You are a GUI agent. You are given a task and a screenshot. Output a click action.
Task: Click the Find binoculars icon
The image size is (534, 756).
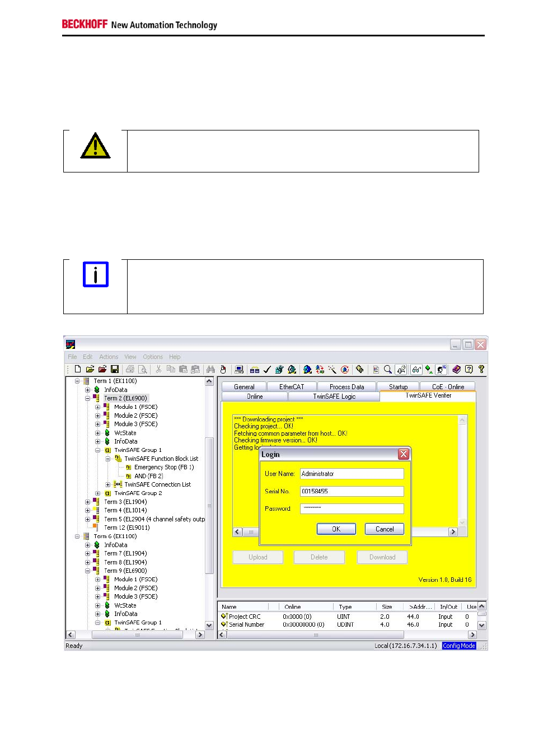click(x=210, y=369)
